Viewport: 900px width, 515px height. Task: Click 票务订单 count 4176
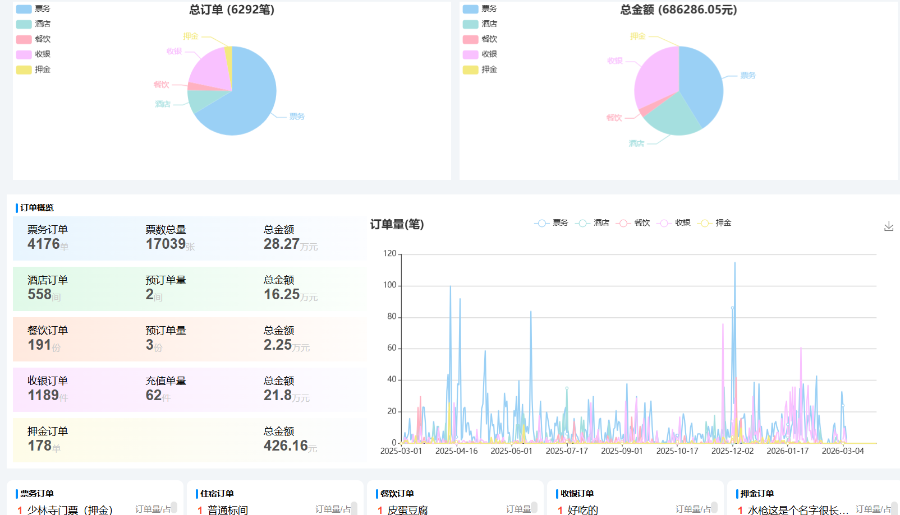point(44,244)
